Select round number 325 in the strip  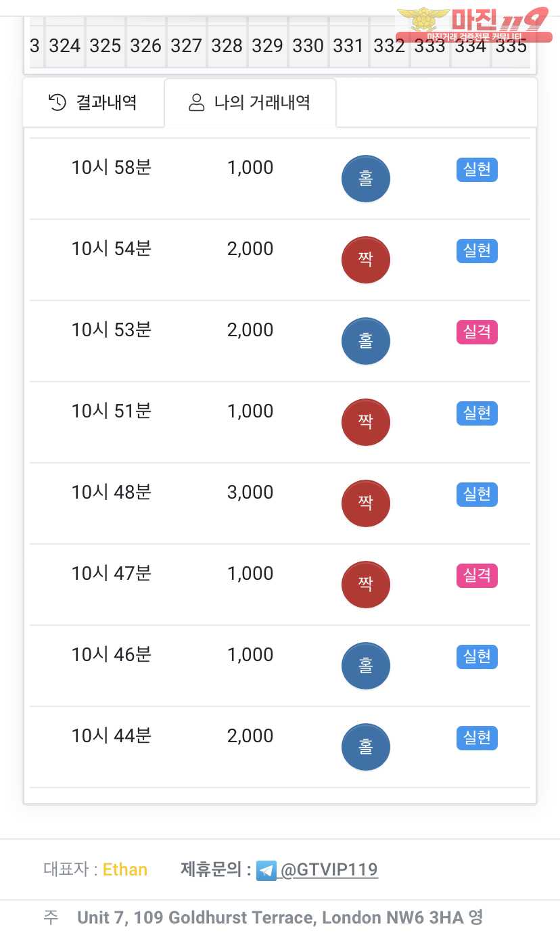point(105,46)
